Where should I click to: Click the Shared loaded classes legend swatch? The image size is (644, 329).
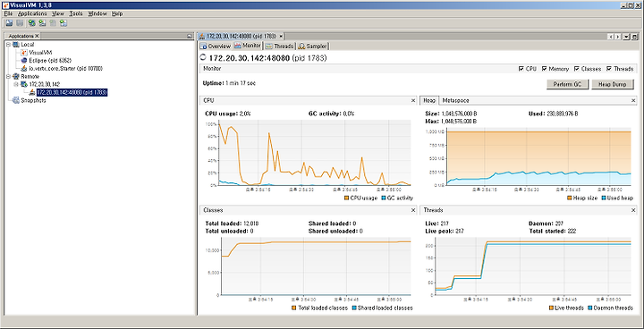click(354, 308)
